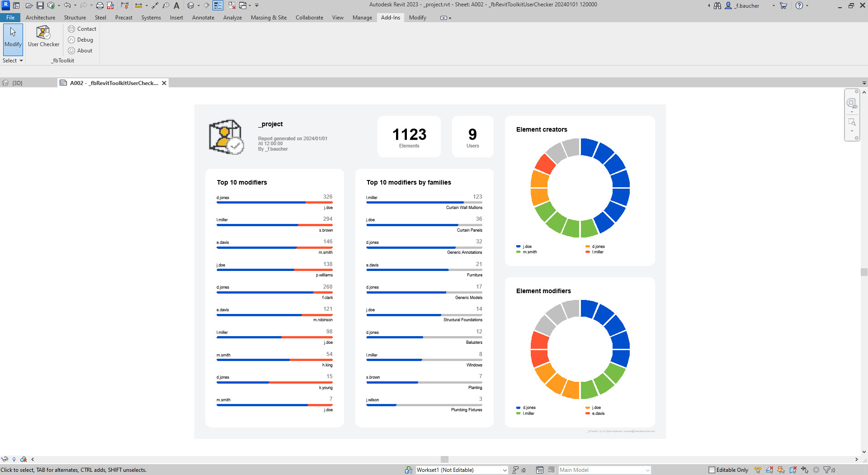Open the 2D navigation wheel
Image resolution: width=868 pixels, height=475 pixels.
[x=852, y=103]
